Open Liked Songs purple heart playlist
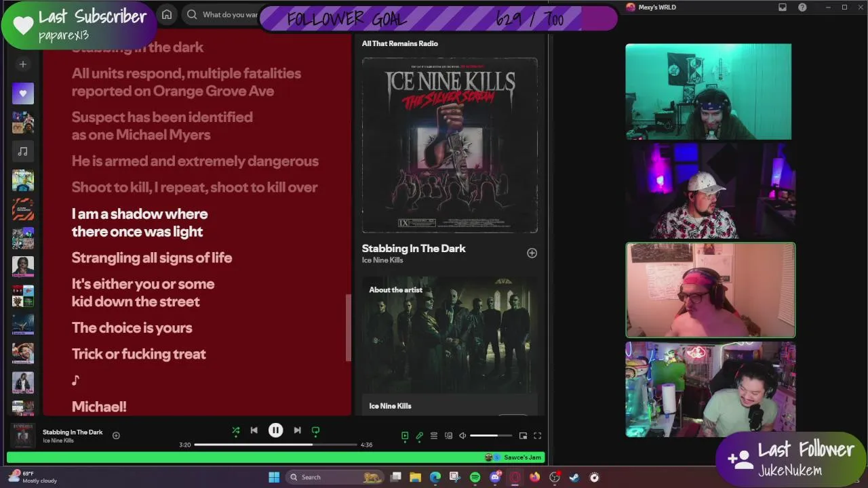 [x=23, y=94]
